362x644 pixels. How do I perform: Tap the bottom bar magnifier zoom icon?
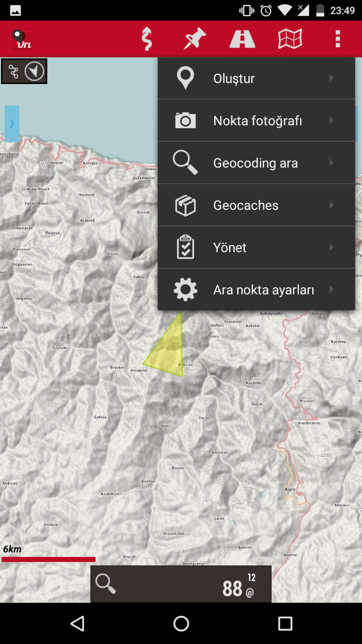[106, 584]
